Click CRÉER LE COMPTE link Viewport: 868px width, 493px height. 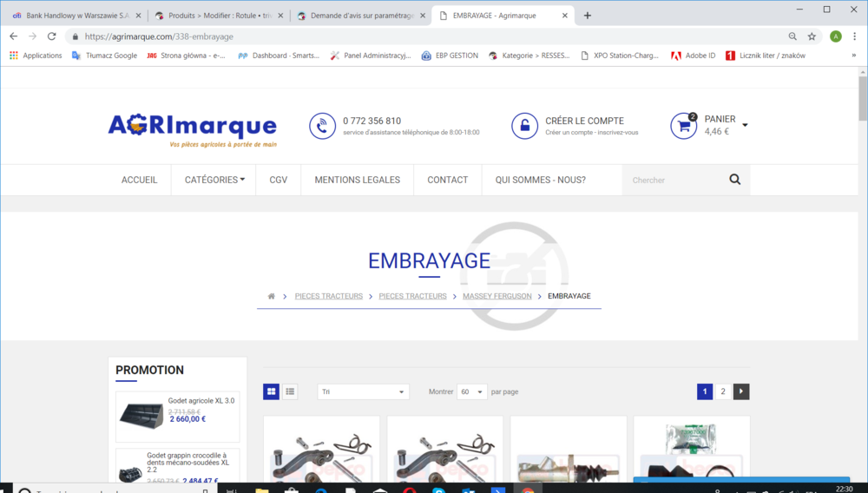(584, 121)
